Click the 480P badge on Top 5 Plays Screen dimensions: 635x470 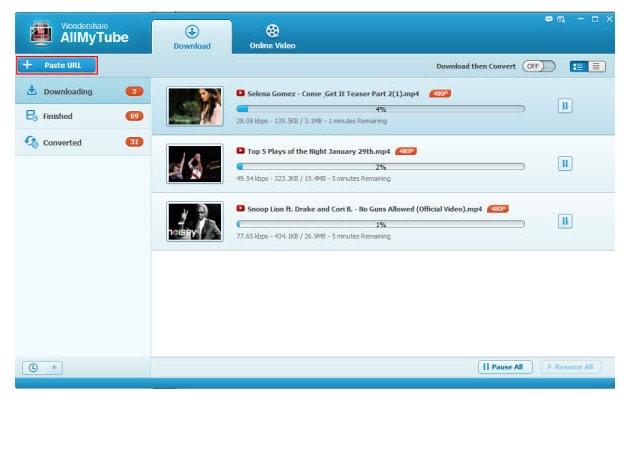pos(406,151)
